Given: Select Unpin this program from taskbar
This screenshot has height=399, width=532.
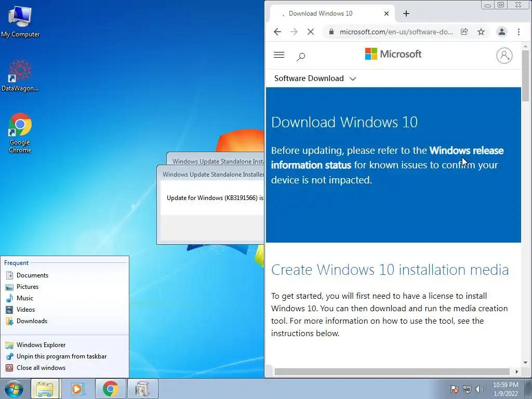Looking at the screenshot, I should (64, 356).
